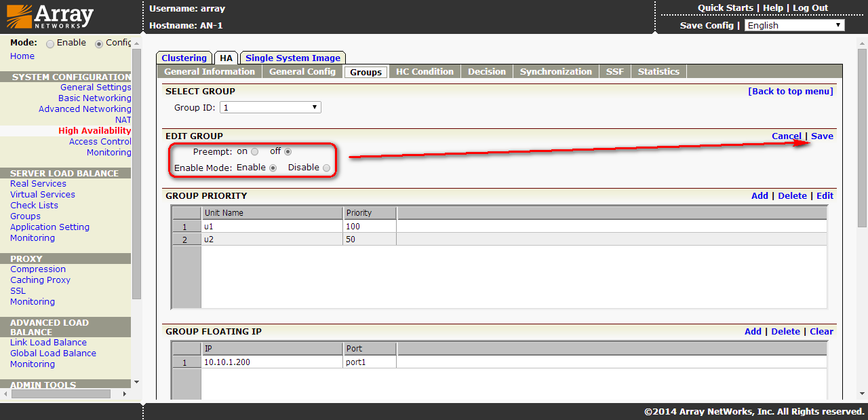Open Advanced Networking settings
This screenshot has width=868, height=420.
tap(85, 109)
